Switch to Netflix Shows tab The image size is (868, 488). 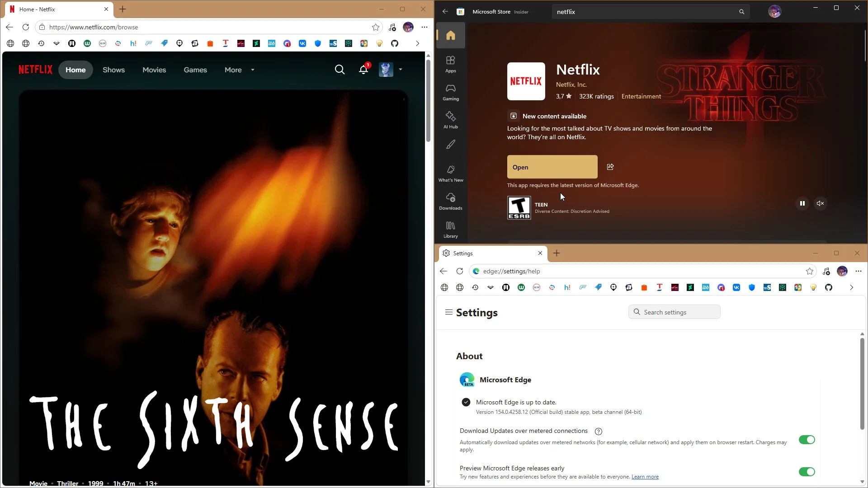[x=113, y=70]
